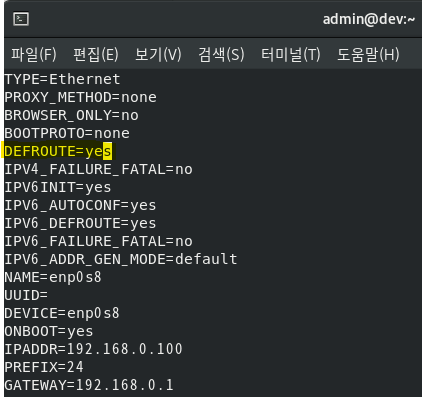Image resolution: width=422 pixels, height=397 pixels.
Task: Click the NAME=enp0s8 line
Action: [53, 277]
